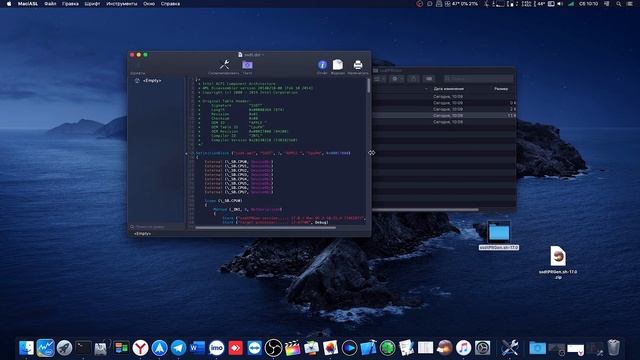Select the ssdtPRGen.sh-17.0 folder on desktop
The image size is (640, 360).
(x=499, y=236)
